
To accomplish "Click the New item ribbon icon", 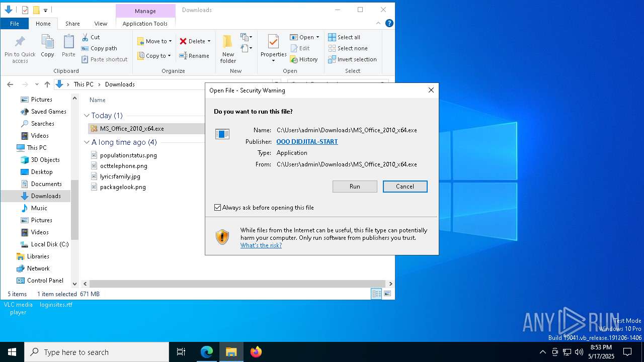I will pos(246,37).
